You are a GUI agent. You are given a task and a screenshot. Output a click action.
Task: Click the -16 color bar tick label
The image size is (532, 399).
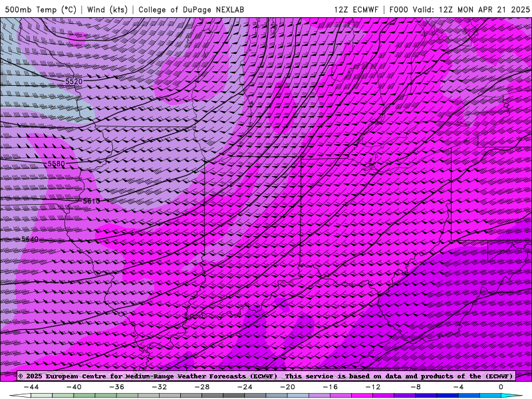(x=331, y=387)
